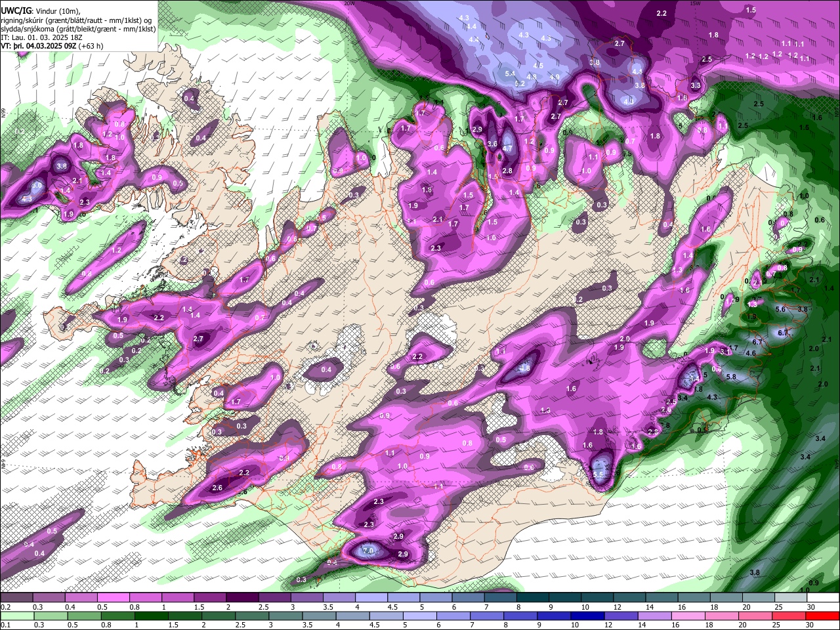
Task: Select the dark teal 8 swatch in the top legend row
Action: [x=533, y=598]
